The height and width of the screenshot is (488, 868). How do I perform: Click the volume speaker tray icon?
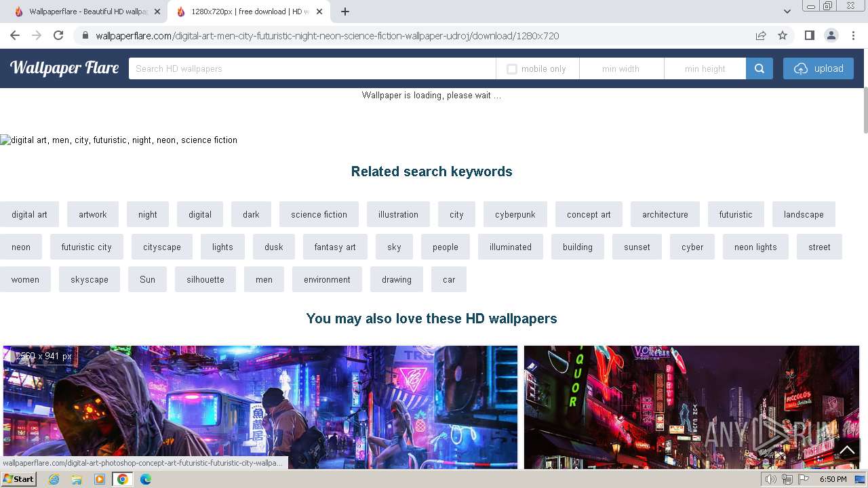[x=771, y=479]
